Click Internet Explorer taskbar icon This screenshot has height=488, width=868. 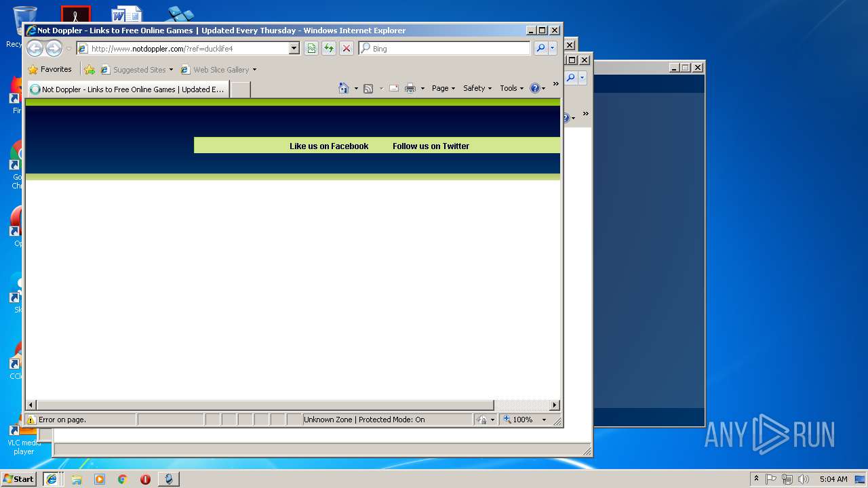click(x=52, y=479)
